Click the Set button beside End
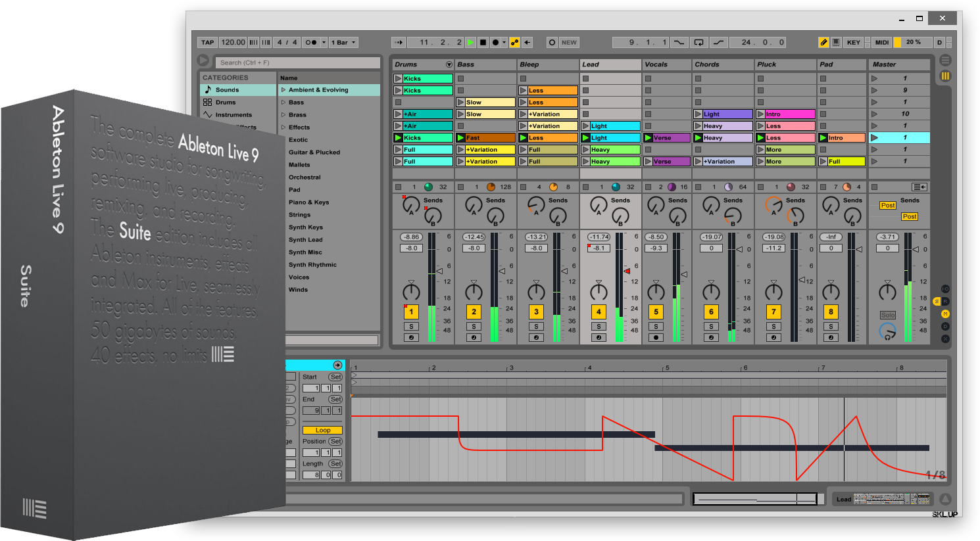The width and height of the screenshot is (980, 541). pyautogui.click(x=336, y=400)
